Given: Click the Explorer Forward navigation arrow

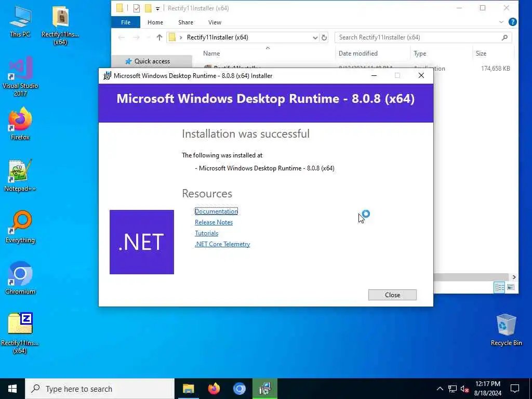Looking at the screenshot, I should [x=136, y=37].
